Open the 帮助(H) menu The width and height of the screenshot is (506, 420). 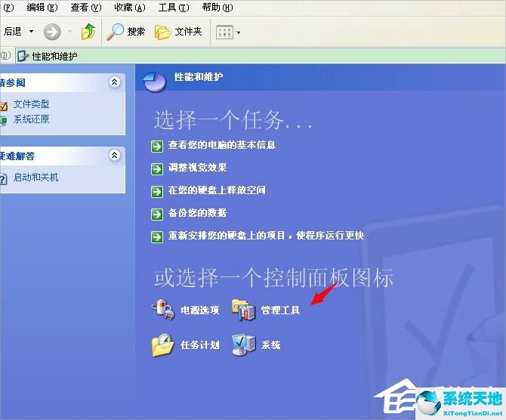(x=218, y=7)
